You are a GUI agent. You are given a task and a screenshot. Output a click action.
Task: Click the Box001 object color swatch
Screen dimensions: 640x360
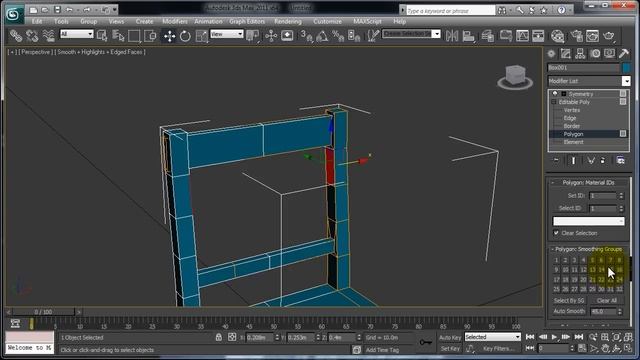coord(626,67)
